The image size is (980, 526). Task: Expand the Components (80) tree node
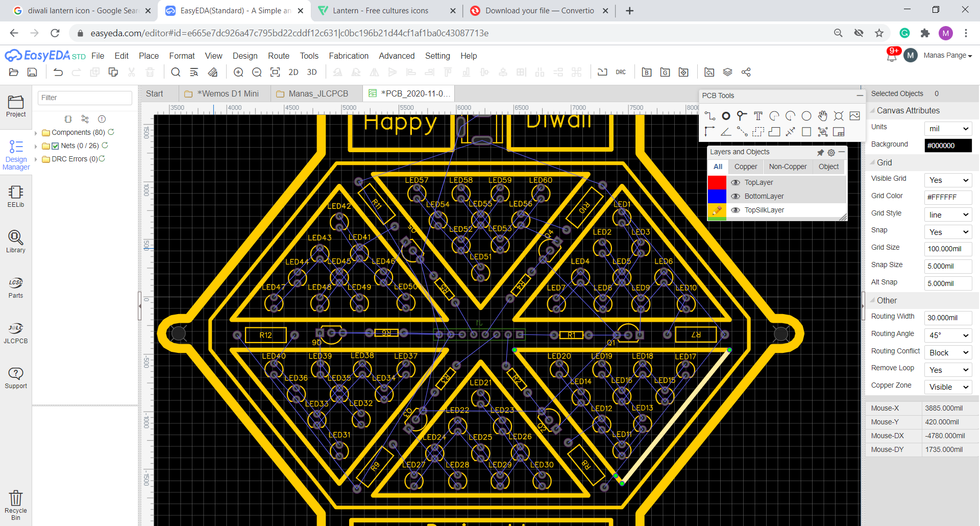pos(36,133)
